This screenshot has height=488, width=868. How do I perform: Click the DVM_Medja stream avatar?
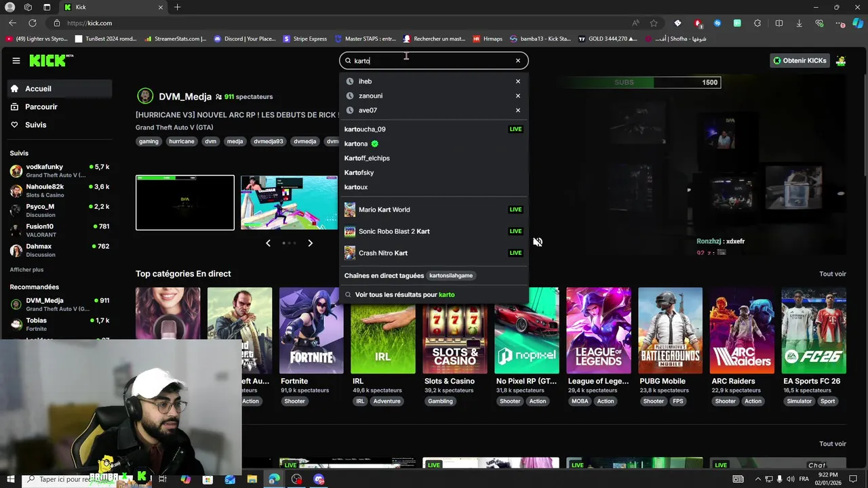coord(144,96)
